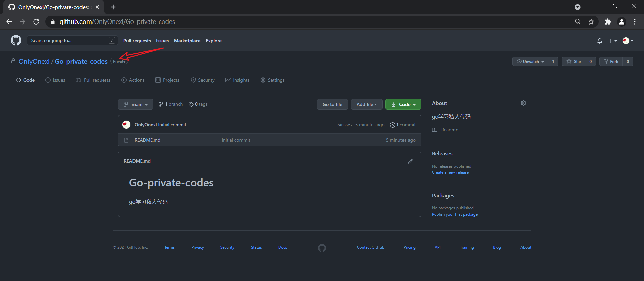Screen dimensions: 644x281
Task: Click the lock icon for site information
Action: [x=53, y=22]
